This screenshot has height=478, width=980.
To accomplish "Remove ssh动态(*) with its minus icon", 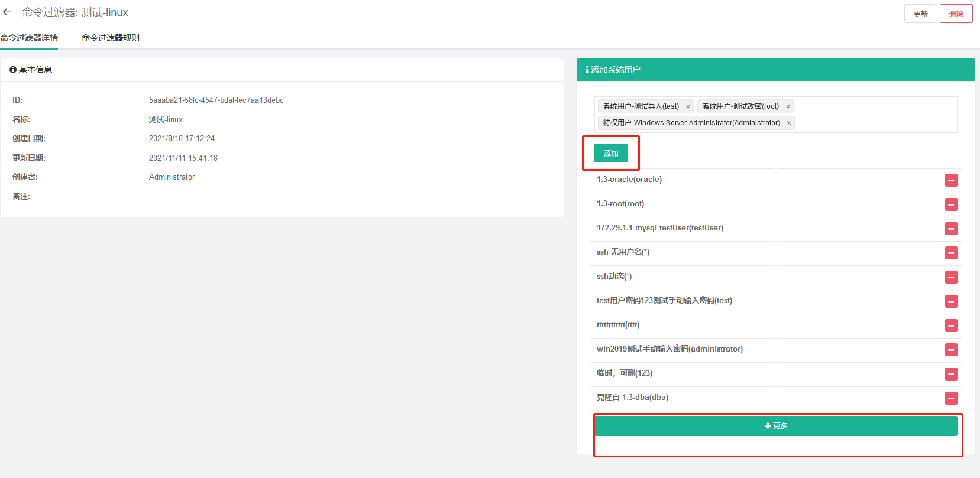I will (951, 277).
